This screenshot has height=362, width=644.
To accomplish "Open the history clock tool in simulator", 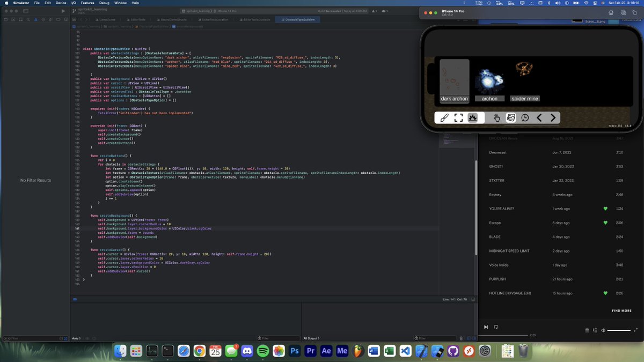I will [x=525, y=118].
